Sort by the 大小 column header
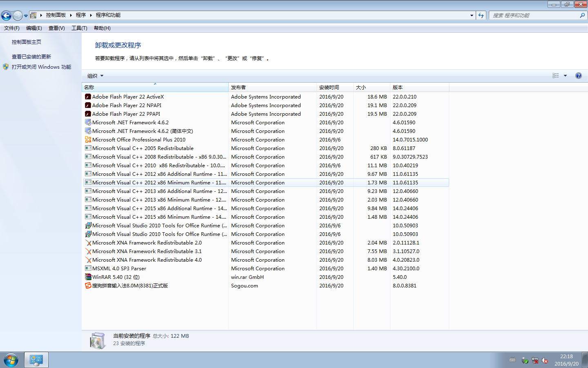 click(x=372, y=88)
